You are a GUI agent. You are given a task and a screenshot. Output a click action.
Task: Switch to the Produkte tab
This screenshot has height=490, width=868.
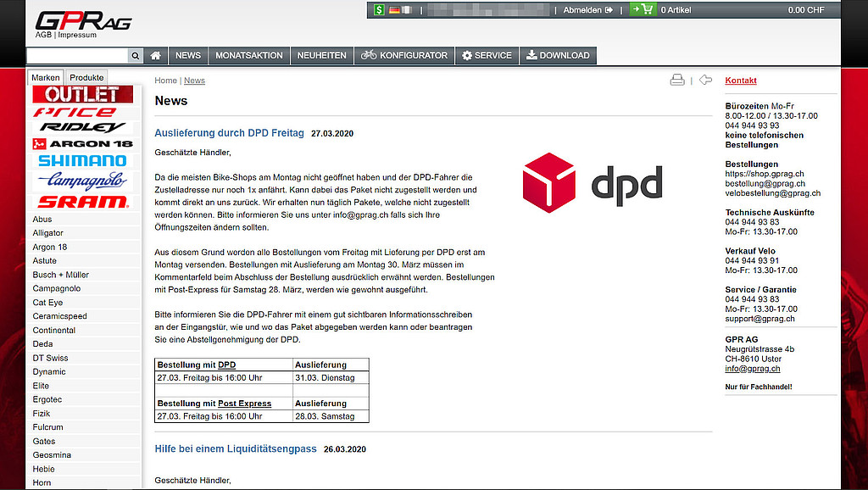tap(86, 77)
